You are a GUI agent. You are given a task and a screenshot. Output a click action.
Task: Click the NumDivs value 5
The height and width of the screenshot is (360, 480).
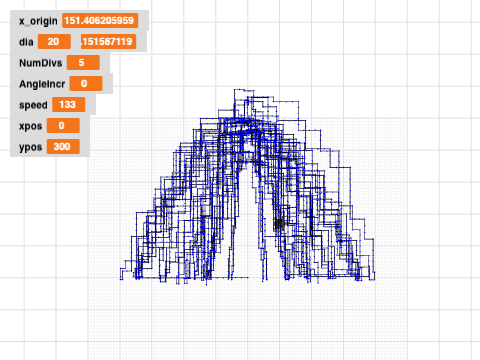coord(83,63)
